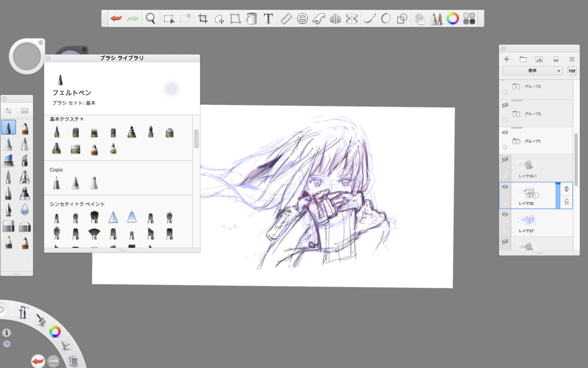The height and width of the screenshot is (368, 588).
Task: Add a new layer with plus button
Action: pos(507,59)
